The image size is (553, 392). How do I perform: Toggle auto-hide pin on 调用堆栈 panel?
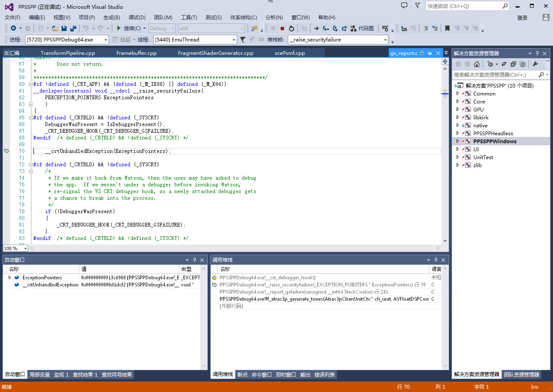tap(436, 260)
